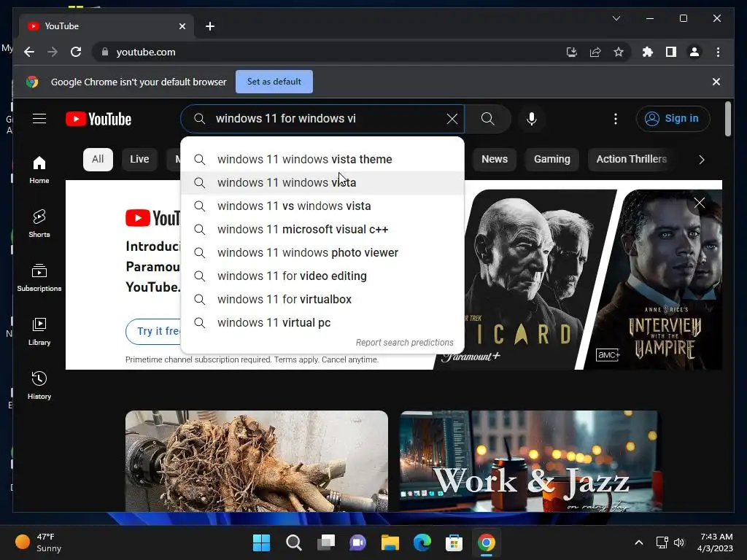This screenshot has width=747, height=560.
Task: Show more category chips with right arrow
Action: pyautogui.click(x=701, y=160)
